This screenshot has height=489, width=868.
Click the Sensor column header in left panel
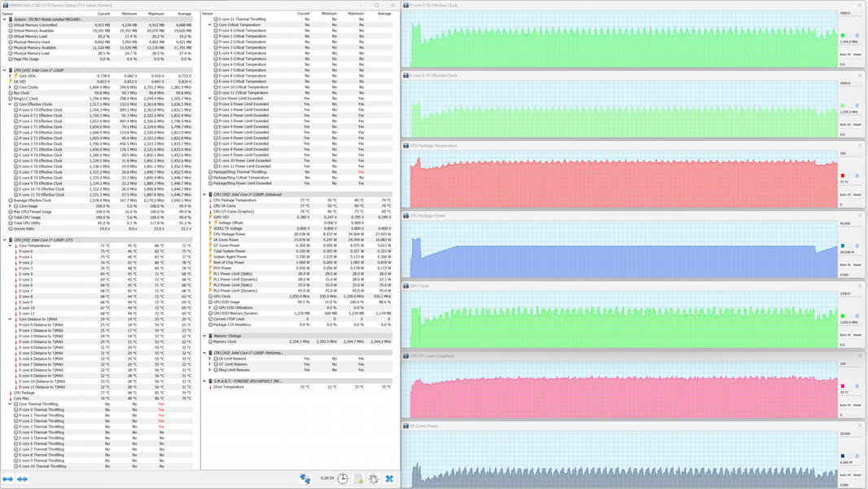click(8, 14)
